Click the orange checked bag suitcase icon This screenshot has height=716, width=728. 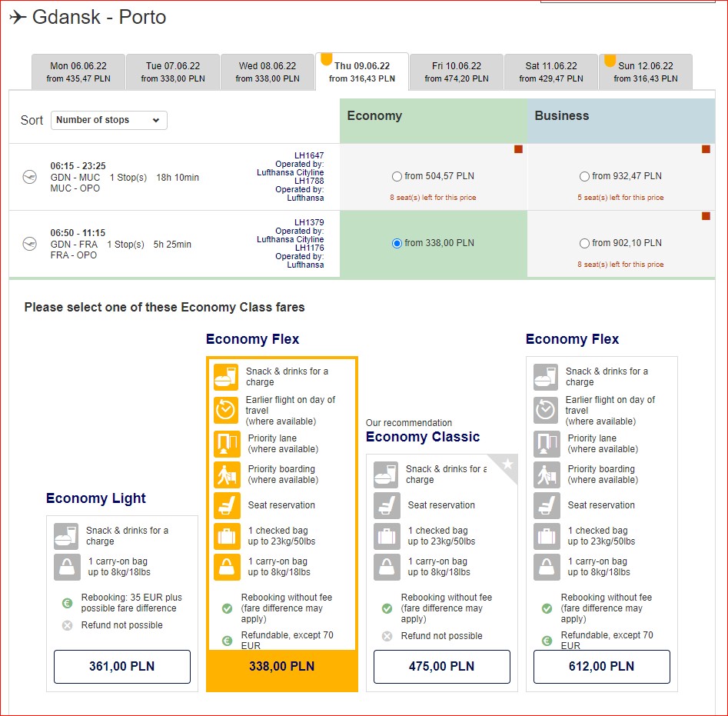pyautogui.click(x=227, y=536)
